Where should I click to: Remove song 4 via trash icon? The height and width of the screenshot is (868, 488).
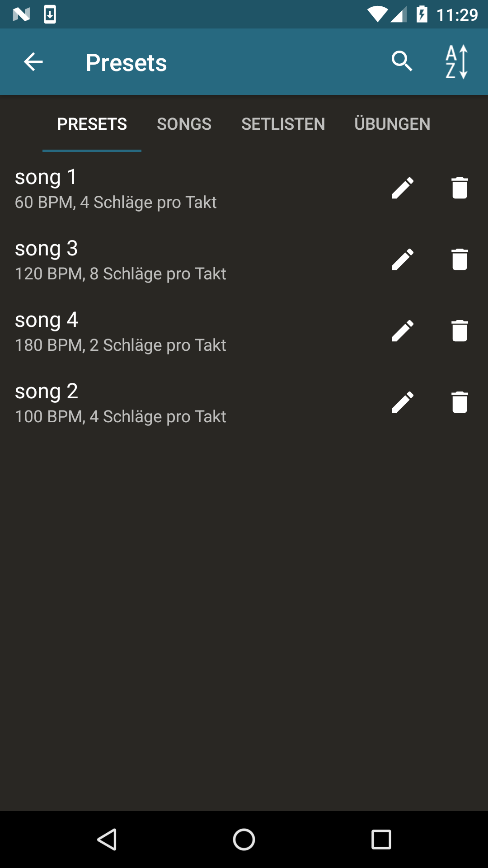460,331
